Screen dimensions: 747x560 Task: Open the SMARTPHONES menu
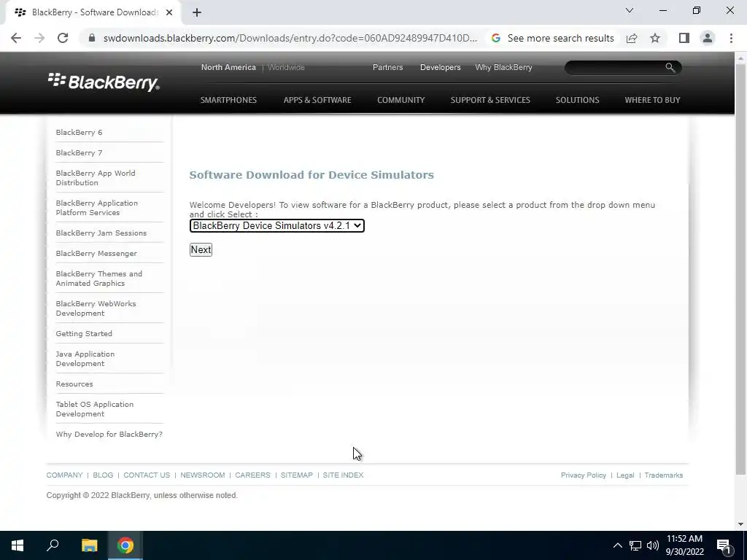click(x=228, y=99)
